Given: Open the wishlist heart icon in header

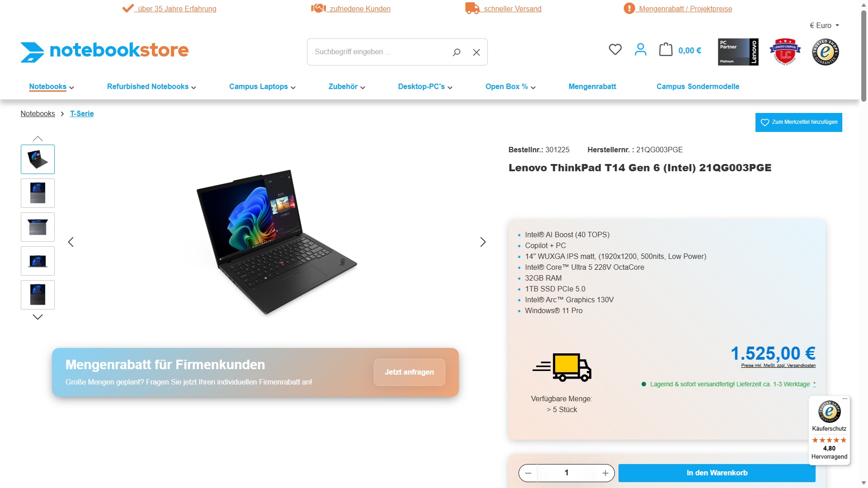Looking at the screenshot, I should (615, 49).
